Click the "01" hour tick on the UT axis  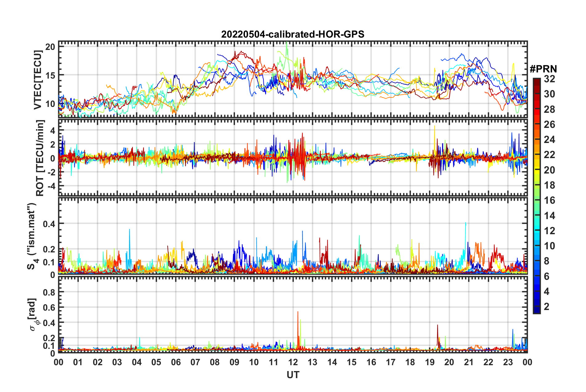pyautogui.click(x=78, y=362)
